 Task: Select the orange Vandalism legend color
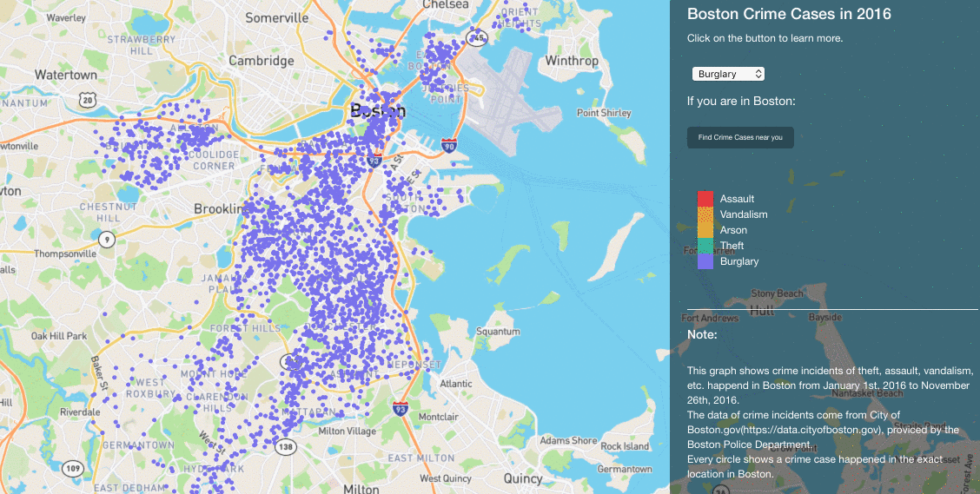705,214
